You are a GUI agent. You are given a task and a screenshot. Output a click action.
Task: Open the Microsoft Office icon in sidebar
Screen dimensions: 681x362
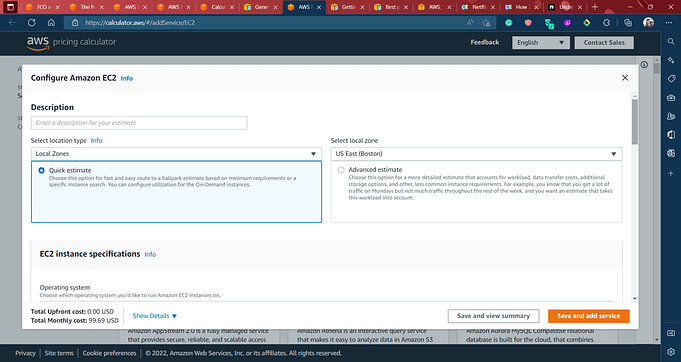coord(671,135)
